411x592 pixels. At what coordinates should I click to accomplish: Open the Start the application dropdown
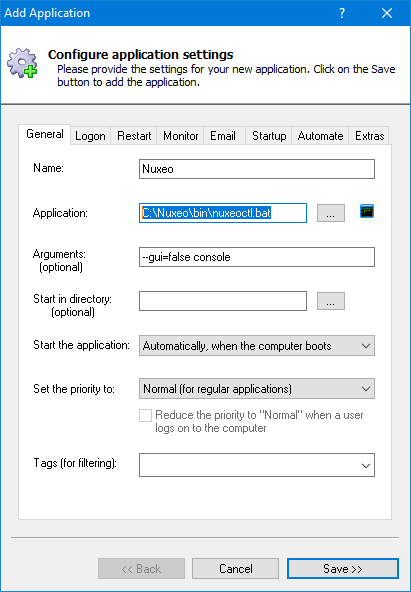(257, 345)
